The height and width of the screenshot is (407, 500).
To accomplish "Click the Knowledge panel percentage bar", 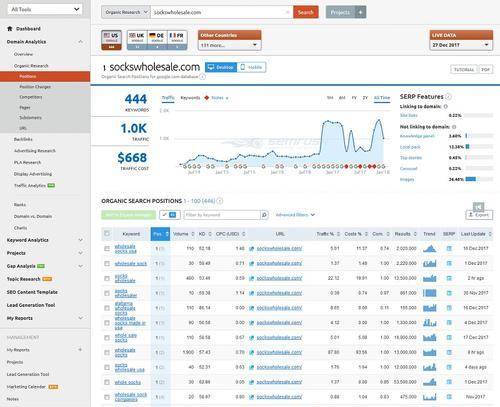I will pyautogui.click(x=479, y=136).
